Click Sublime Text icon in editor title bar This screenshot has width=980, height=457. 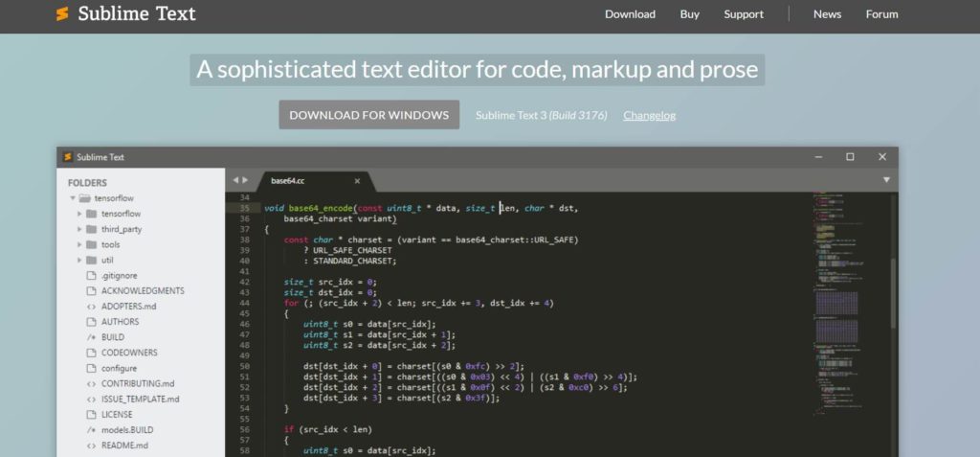pos(68,157)
